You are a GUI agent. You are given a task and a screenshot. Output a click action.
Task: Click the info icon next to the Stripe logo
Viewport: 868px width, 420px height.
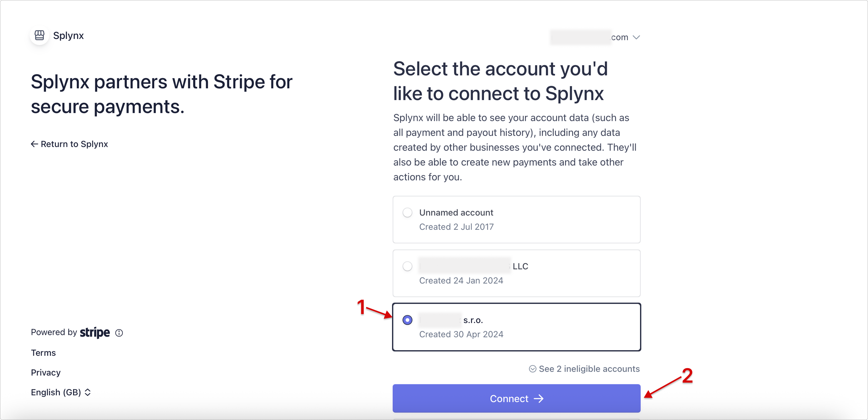click(119, 333)
